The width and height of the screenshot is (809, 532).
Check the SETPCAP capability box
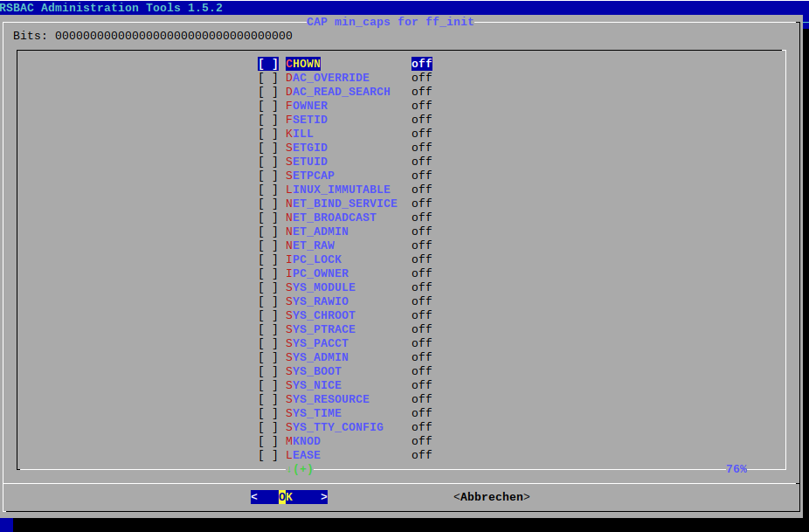[268, 176]
